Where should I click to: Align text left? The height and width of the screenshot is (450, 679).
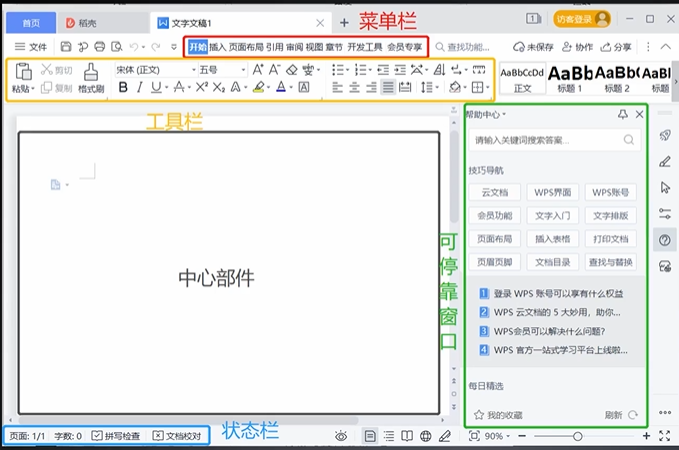pos(337,88)
